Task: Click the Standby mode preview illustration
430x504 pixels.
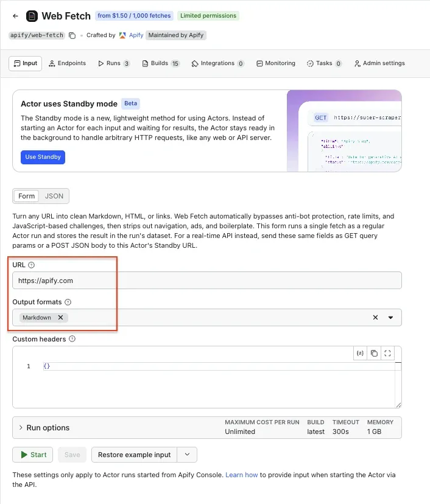Action: pos(344,131)
